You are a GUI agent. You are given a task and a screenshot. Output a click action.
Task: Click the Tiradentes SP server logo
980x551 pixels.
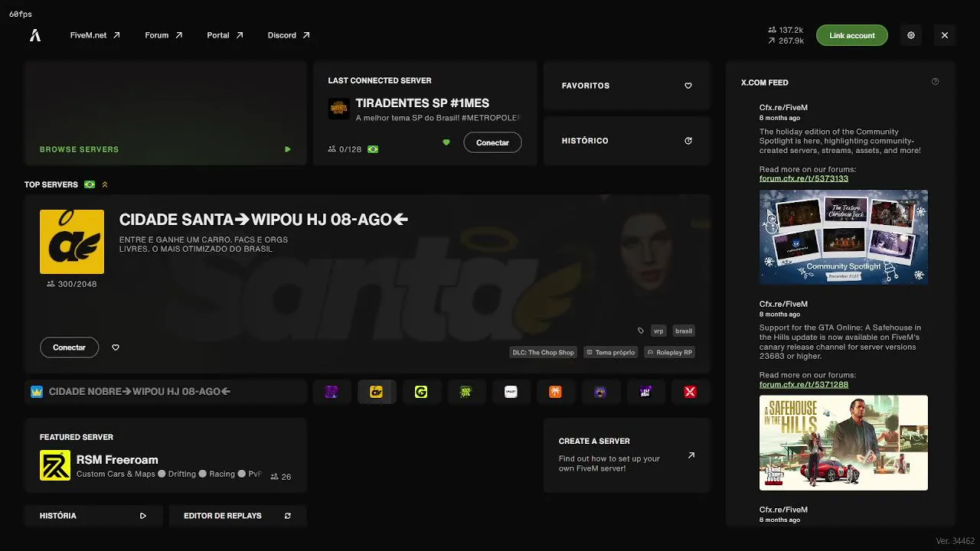338,109
